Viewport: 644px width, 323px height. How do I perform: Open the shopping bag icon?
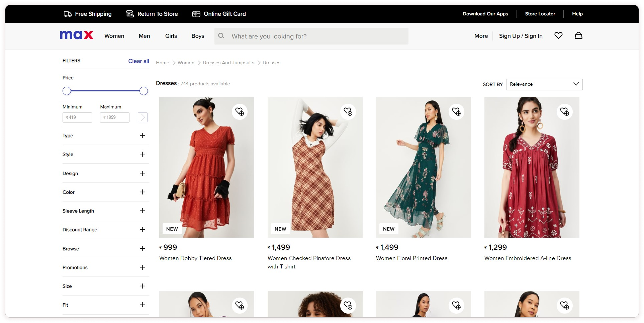coord(578,35)
